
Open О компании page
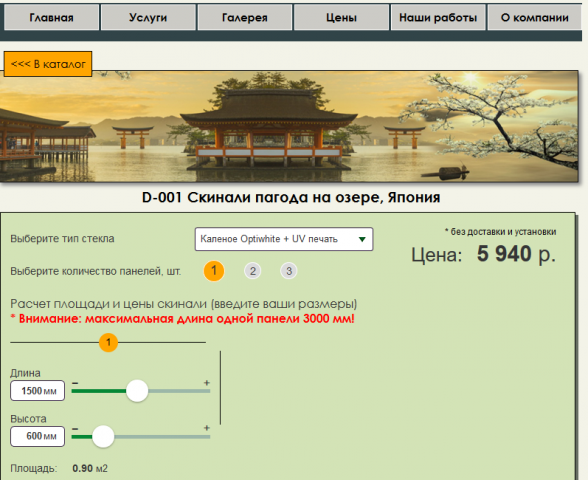(x=534, y=17)
